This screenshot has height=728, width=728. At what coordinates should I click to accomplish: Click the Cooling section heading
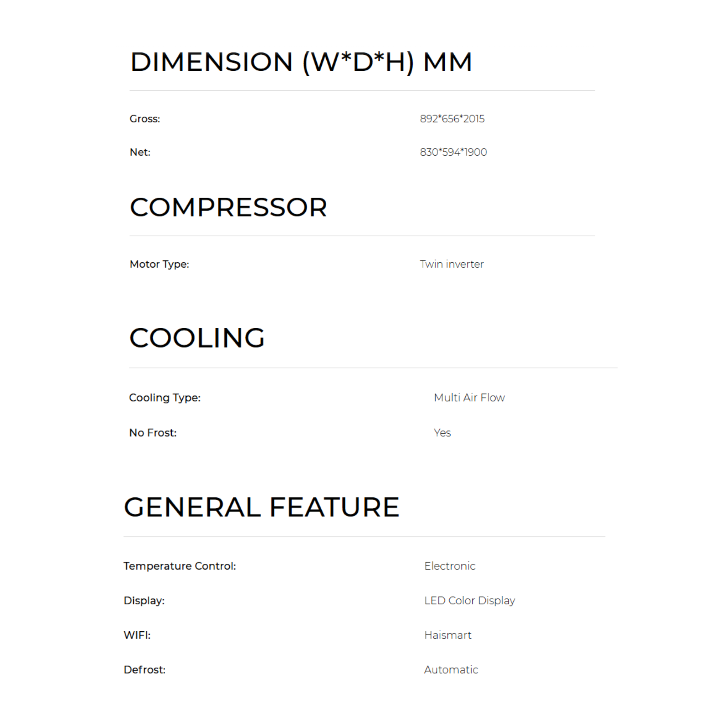197,338
